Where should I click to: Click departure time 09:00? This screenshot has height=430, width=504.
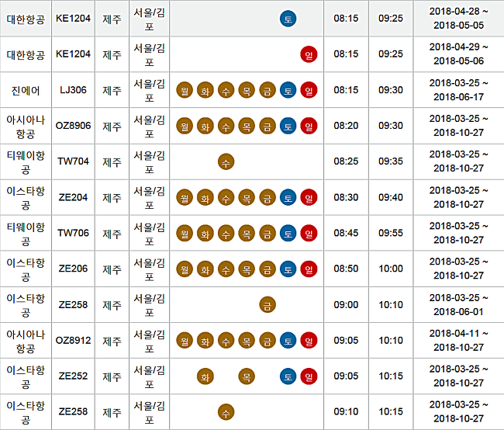pos(346,304)
